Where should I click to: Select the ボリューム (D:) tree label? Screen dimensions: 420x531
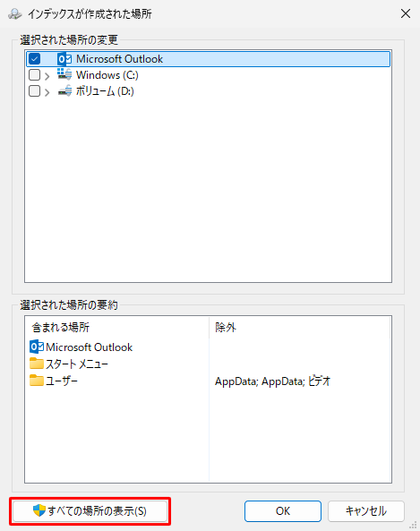pos(105,91)
